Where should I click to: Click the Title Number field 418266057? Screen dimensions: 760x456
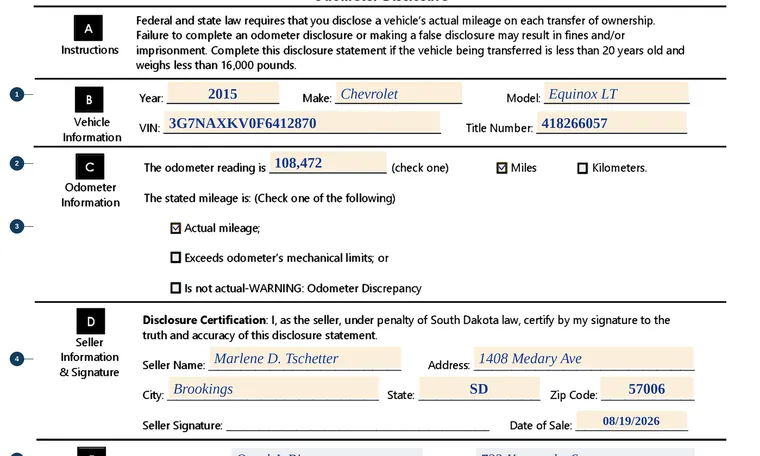point(612,123)
